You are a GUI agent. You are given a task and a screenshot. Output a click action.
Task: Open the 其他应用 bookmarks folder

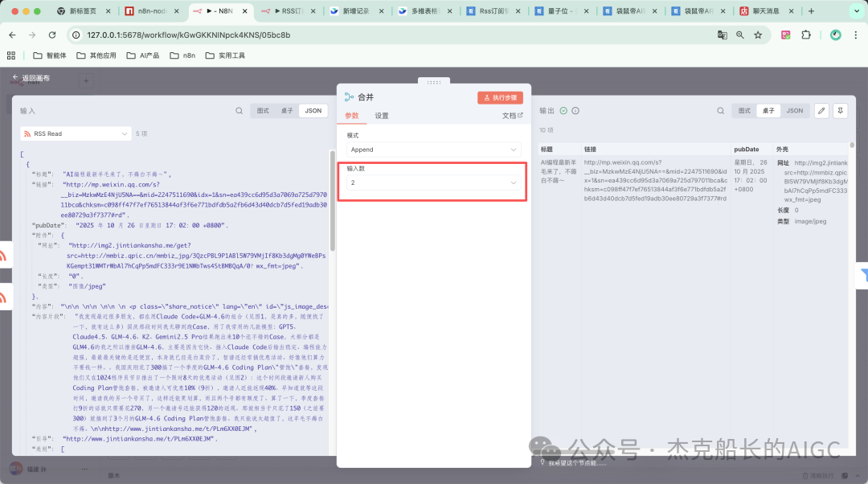pos(96,55)
